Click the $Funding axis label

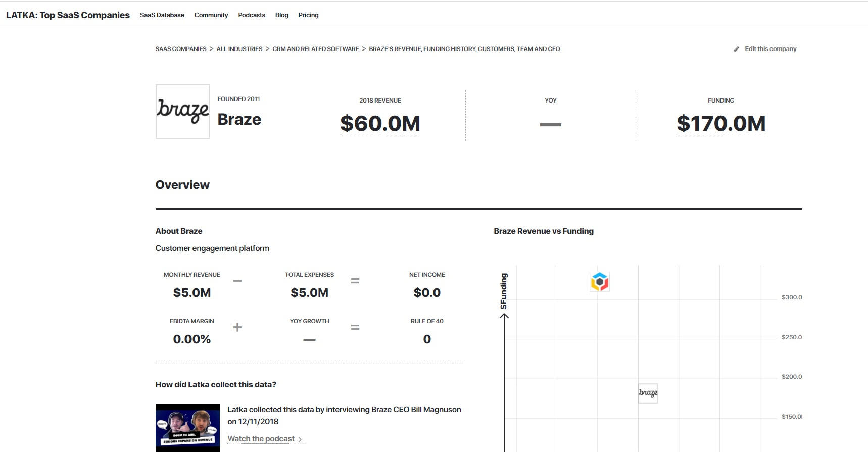coord(504,291)
